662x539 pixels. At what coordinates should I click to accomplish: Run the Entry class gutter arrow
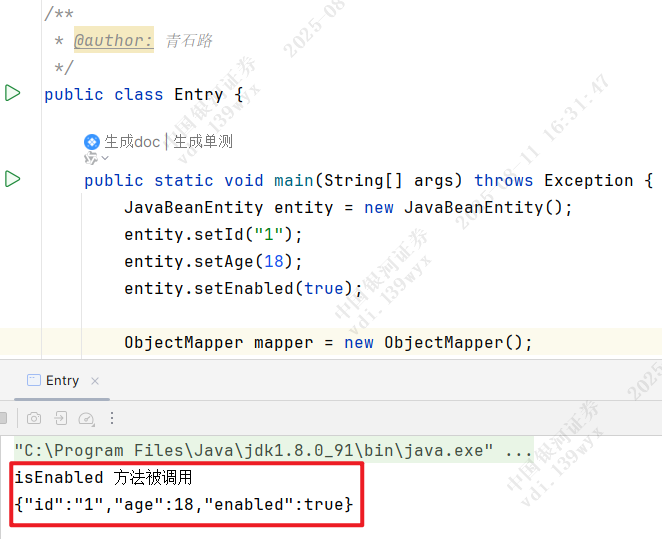12,93
